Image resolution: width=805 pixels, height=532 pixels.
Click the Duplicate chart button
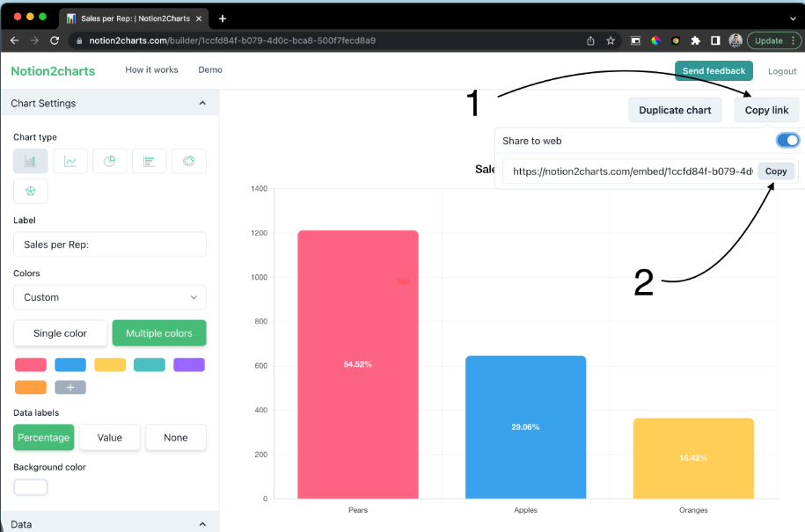(675, 110)
